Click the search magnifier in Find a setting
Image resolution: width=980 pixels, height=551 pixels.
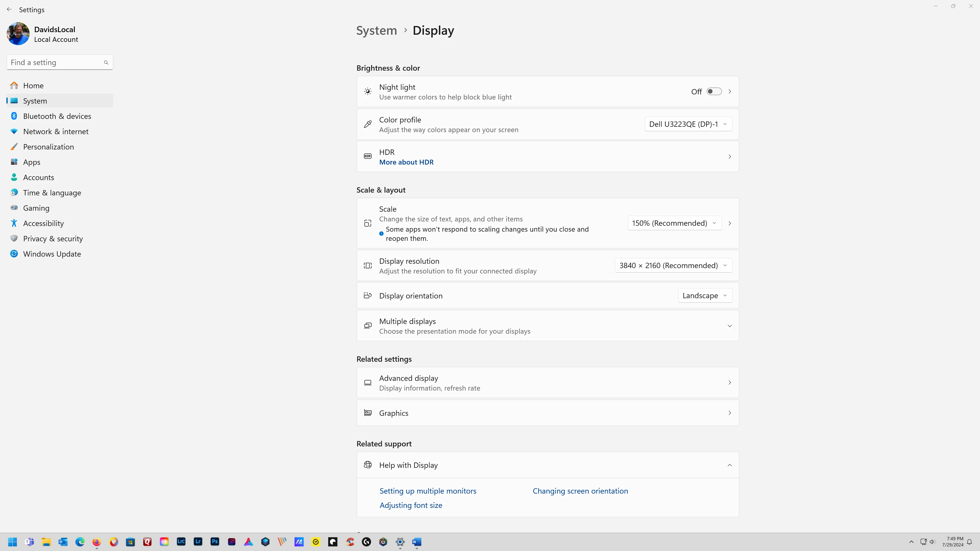pos(106,62)
